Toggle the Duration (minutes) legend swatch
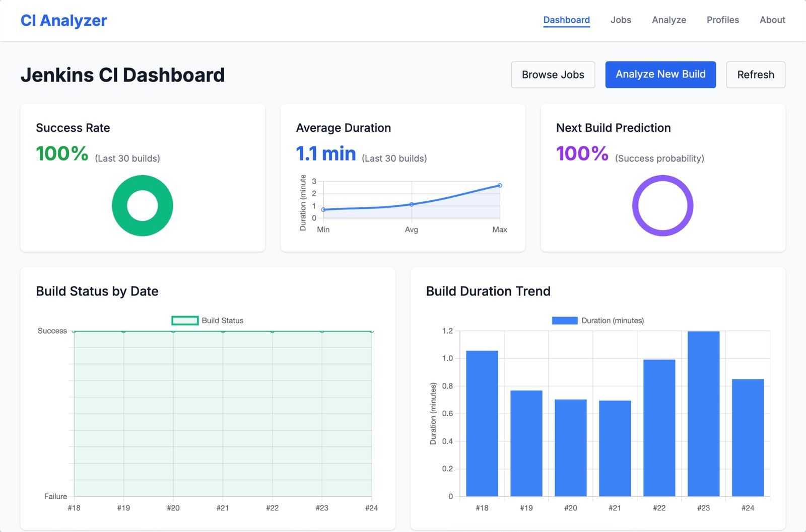Screen dimensions: 806x532 click(x=565, y=321)
